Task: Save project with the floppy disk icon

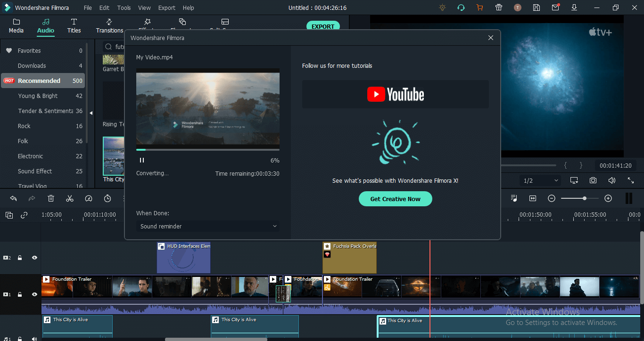Action: point(537,8)
